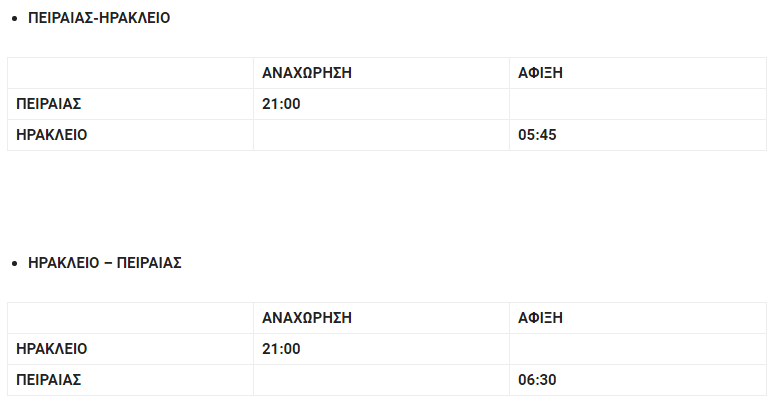Click the ΠΕΙΡΑΙΑΣ-ΗΡΑΚΛΕΙΟ route heading
This screenshot has height=401, width=773.
[99, 18]
